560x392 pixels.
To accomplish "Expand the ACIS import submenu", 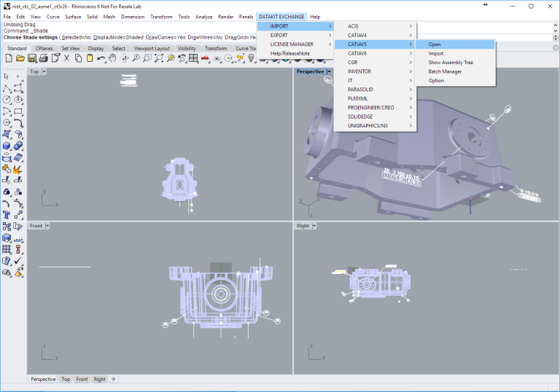I will 375,26.
